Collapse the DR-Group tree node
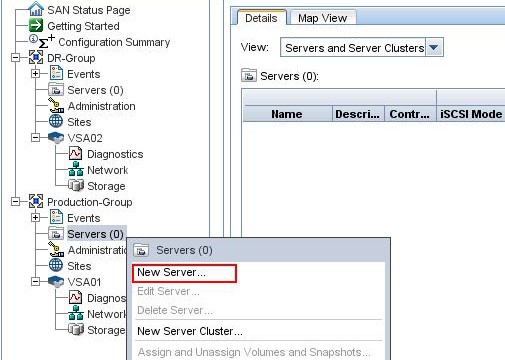 15,58
